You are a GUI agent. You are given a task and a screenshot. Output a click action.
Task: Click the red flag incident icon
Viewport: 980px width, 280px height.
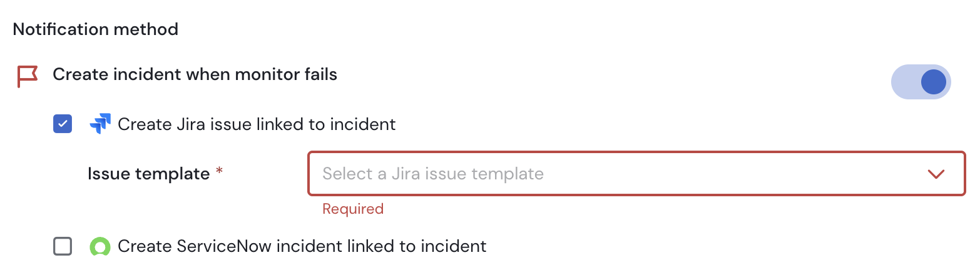click(x=27, y=76)
